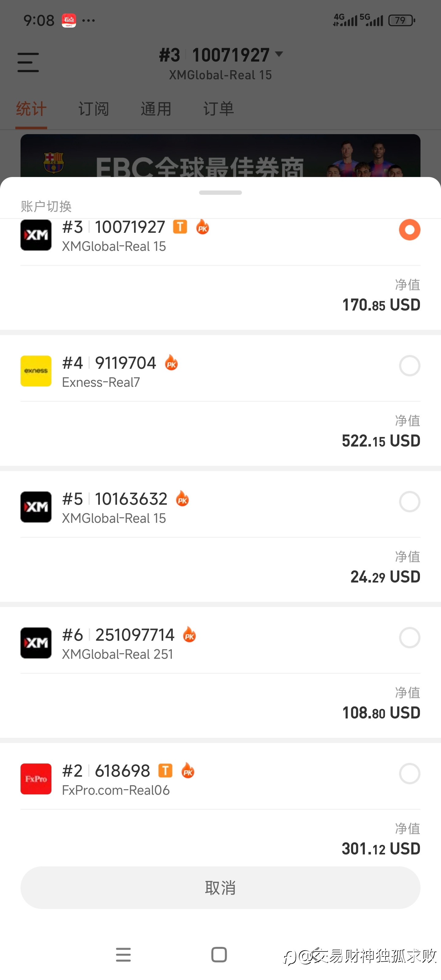441x980 pixels.
Task: Tap the orange T badge on account 618698
Action: pyautogui.click(x=165, y=771)
